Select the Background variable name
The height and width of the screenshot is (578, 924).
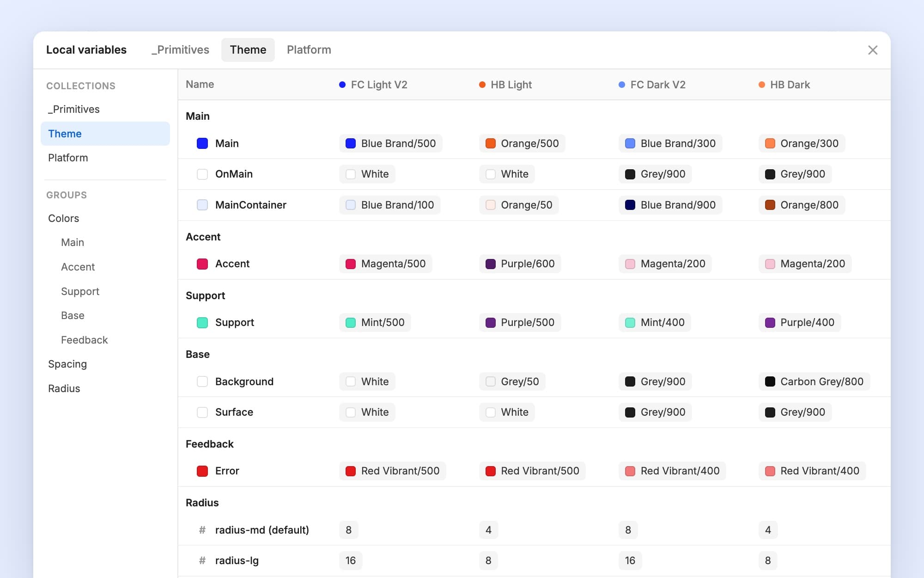[244, 381]
